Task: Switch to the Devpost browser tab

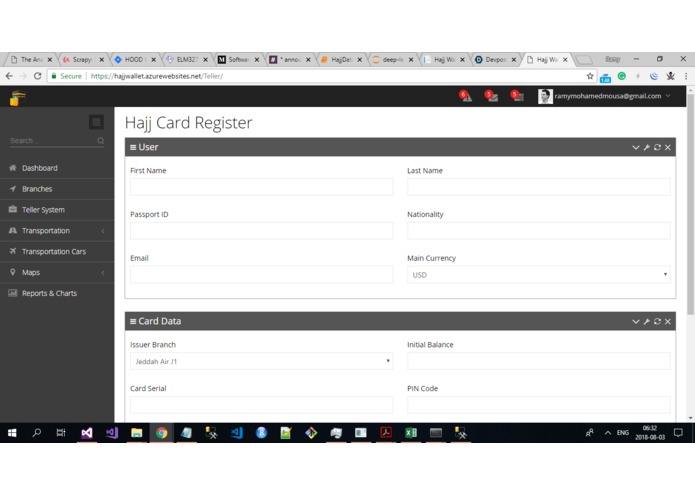Action: (x=494, y=59)
